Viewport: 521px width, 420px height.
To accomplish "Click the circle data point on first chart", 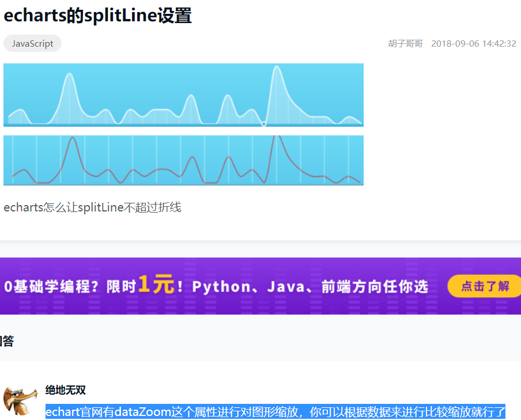I will [264, 124].
